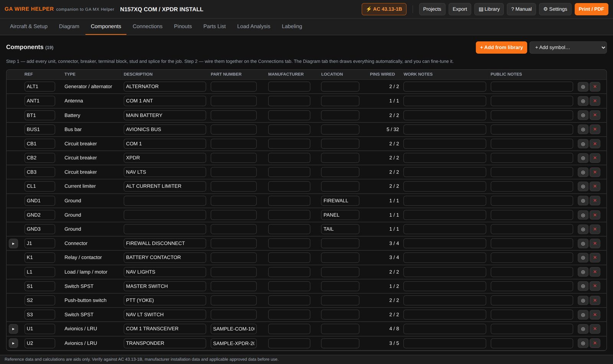Viewport: 613px width, 364px height.
Task: Click the BUS1 reference field
Action: point(40,129)
